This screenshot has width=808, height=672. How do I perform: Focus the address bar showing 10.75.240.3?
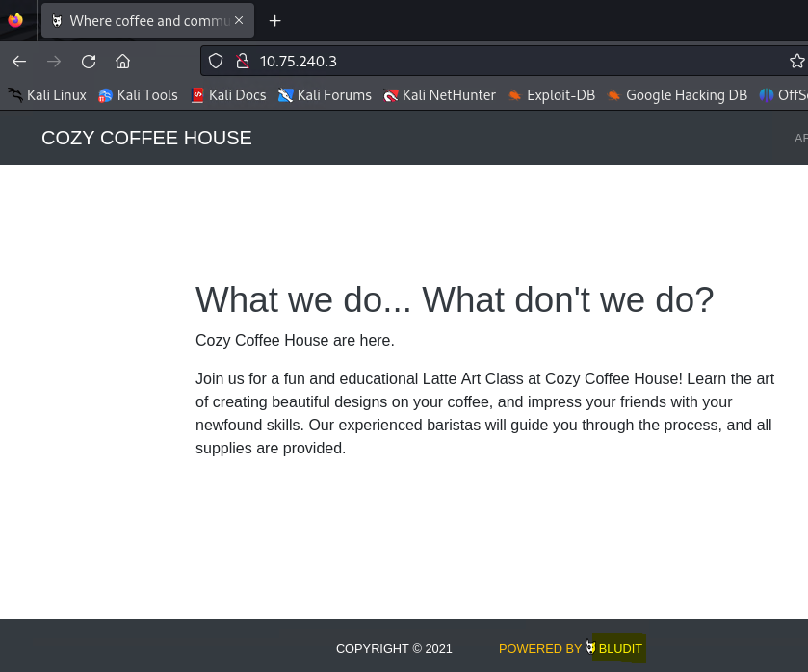coord(482,62)
